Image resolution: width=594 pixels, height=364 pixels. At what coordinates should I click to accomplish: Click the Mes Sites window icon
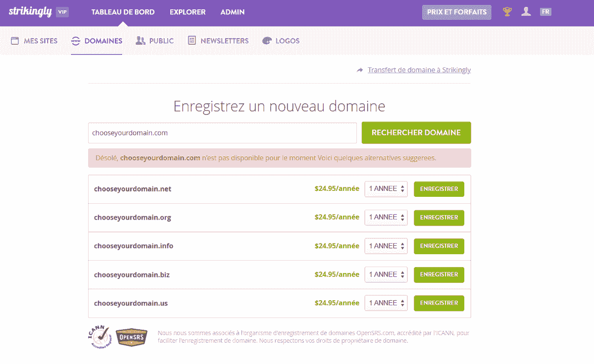[x=15, y=41]
